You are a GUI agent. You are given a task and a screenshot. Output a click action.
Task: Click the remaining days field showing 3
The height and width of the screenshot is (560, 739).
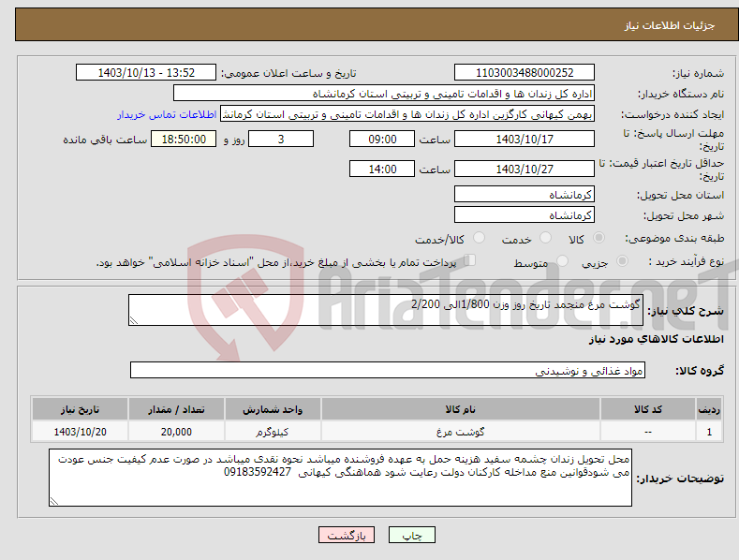click(281, 139)
